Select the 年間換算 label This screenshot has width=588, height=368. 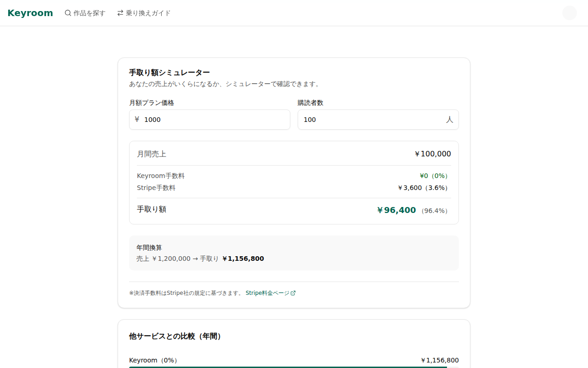(149, 247)
